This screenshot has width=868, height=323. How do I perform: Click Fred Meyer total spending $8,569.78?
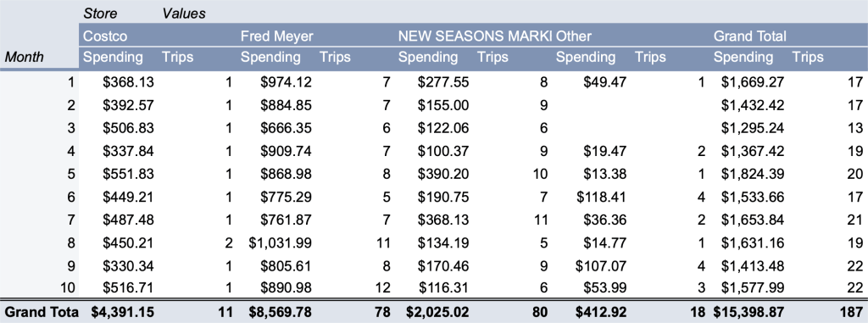coord(280,312)
